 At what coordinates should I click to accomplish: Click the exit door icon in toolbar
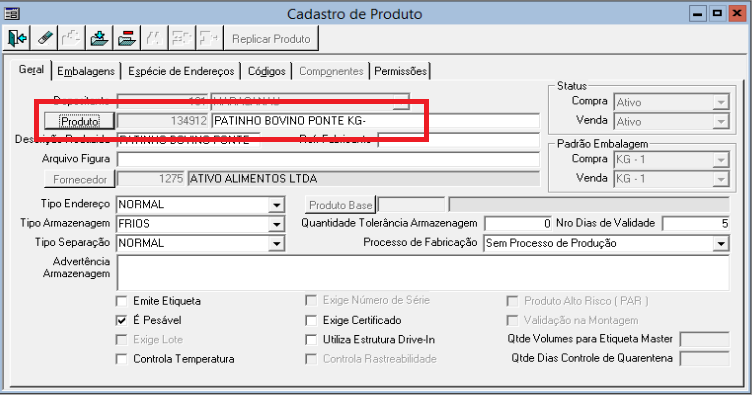[17, 38]
